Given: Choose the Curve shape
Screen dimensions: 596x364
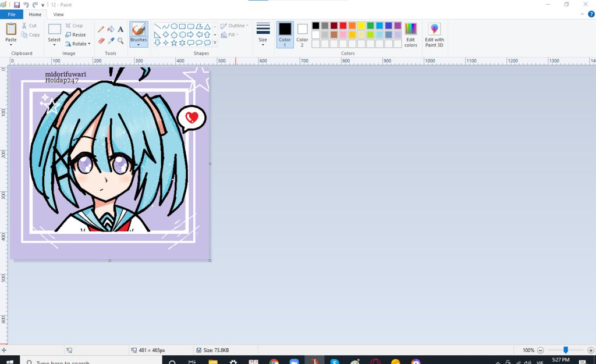Looking at the screenshot, I should 166,27.
